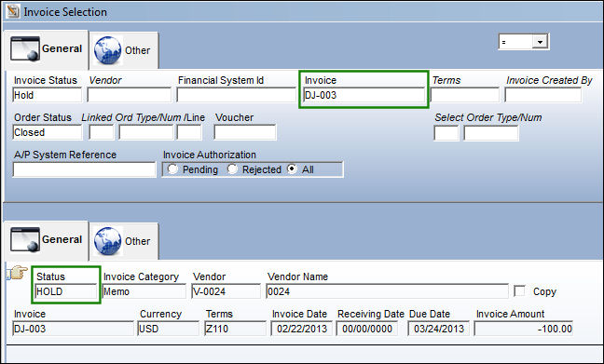604x364 pixels.
Task: Click the Status field showing HOLD
Action: (66, 291)
